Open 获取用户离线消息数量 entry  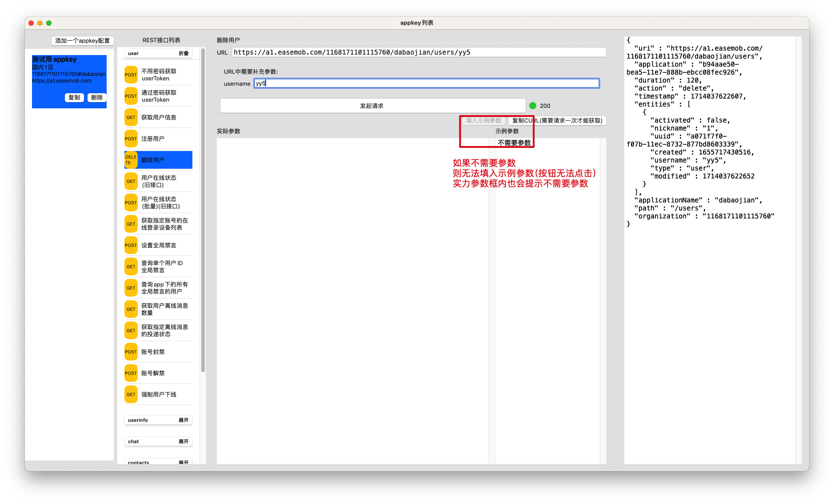[x=158, y=309]
